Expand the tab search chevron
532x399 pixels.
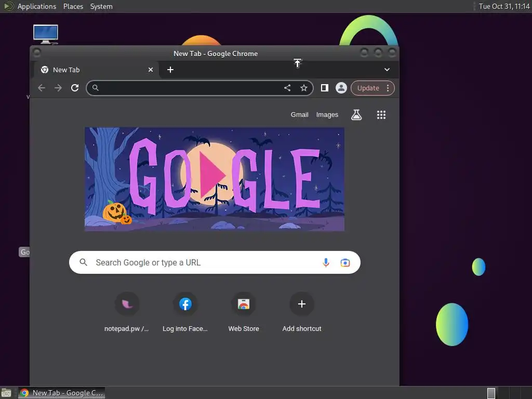[x=387, y=70]
